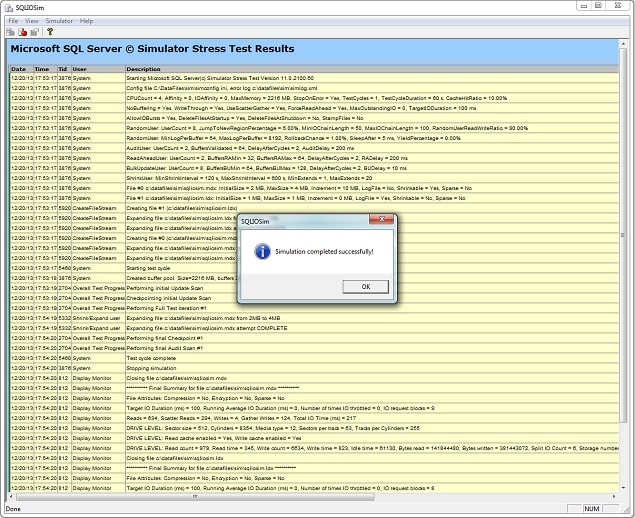Click the Tid column header
This screenshot has height=518, width=635.
click(x=64, y=69)
